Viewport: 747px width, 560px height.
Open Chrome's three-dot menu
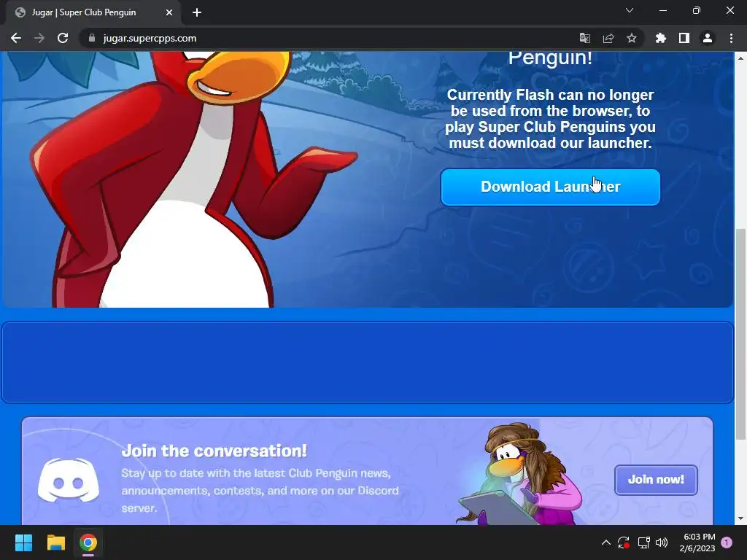tap(731, 38)
